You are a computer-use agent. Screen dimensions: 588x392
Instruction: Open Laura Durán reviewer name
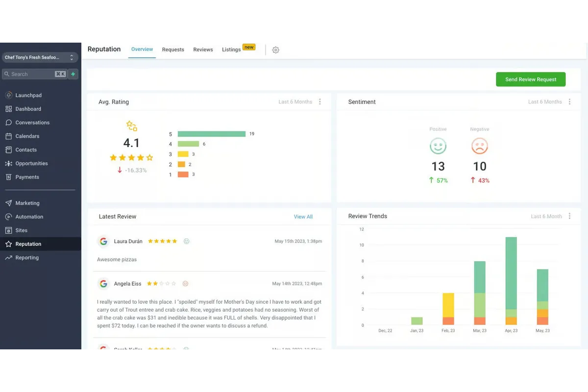(x=128, y=241)
